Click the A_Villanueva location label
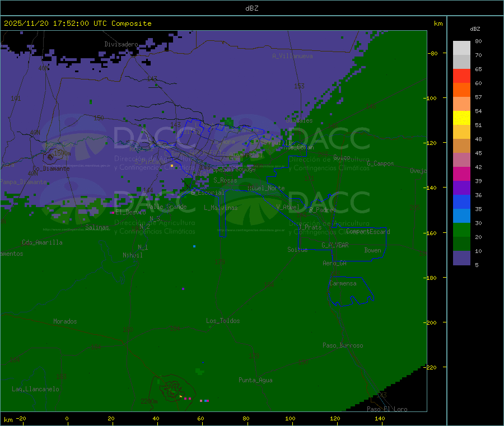This screenshot has height=426, width=504. click(292, 56)
